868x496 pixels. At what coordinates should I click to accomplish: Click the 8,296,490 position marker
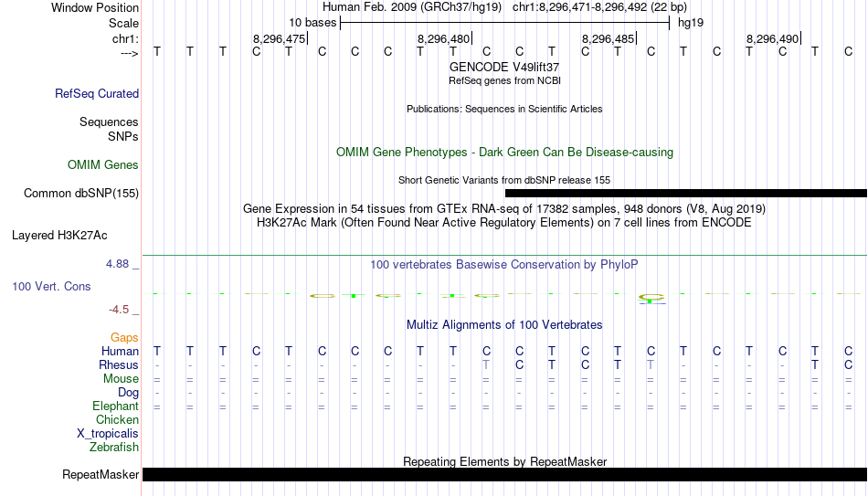(x=773, y=38)
